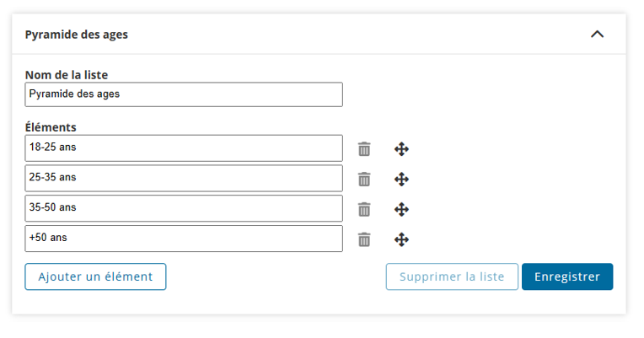Click the "Pyramide des ages" panel header title

pyautogui.click(x=77, y=35)
